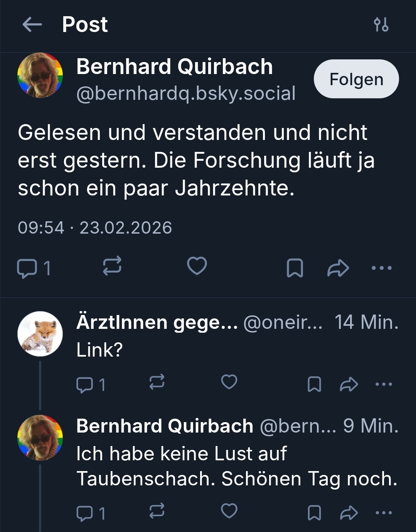Screen dimensions: 416x532
Task: Follow Bernhard Quirbach with Folgen button
Action: [356, 79]
